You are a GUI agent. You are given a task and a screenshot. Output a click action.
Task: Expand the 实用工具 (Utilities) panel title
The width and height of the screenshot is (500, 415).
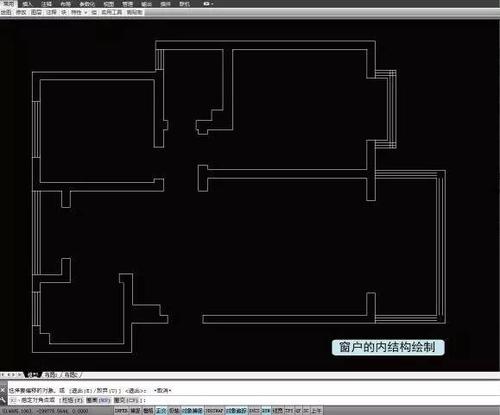point(112,12)
